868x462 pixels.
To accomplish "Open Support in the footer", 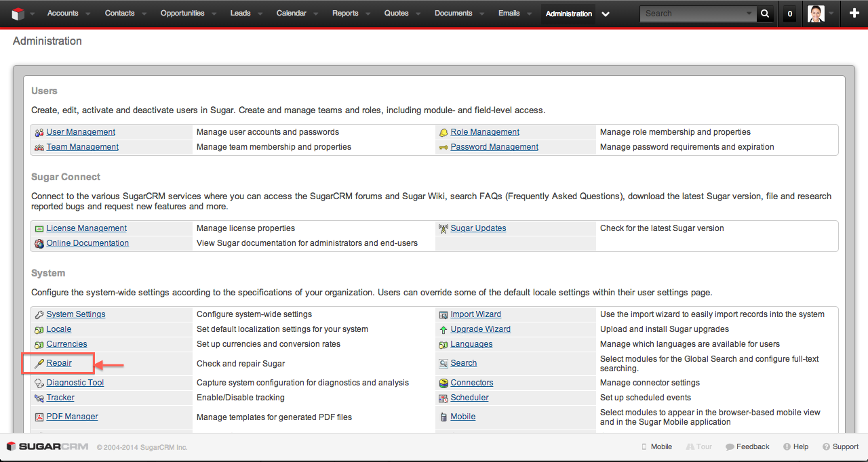I will (x=841, y=447).
